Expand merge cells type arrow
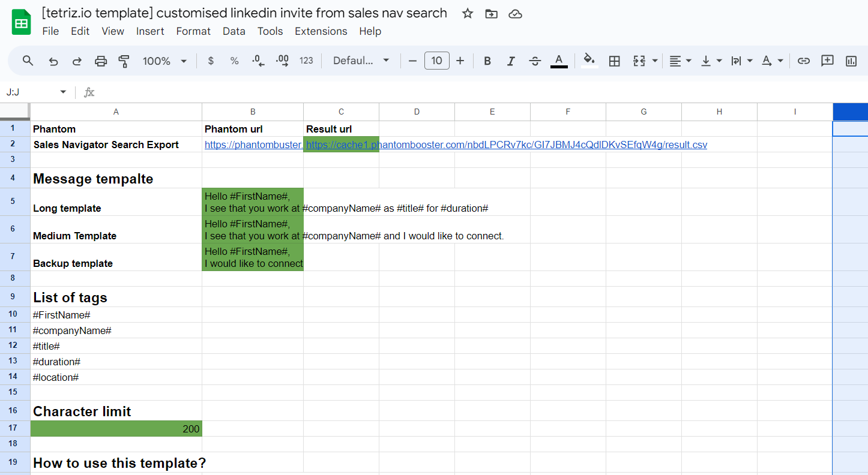This screenshot has width=868, height=475. pos(655,61)
